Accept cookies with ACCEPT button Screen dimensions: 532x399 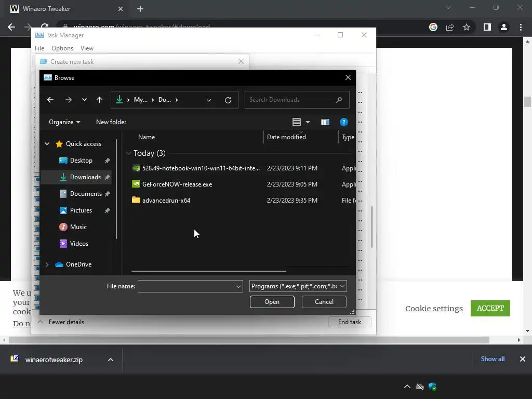(x=490, y=309)
